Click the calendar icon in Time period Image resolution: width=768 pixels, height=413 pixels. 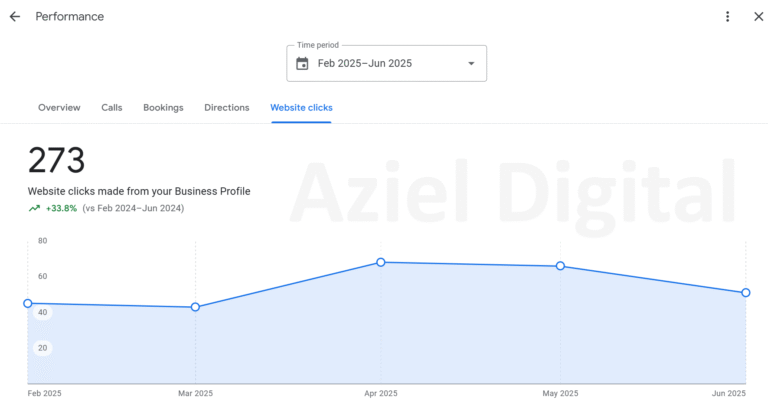(x=302, y=63)
